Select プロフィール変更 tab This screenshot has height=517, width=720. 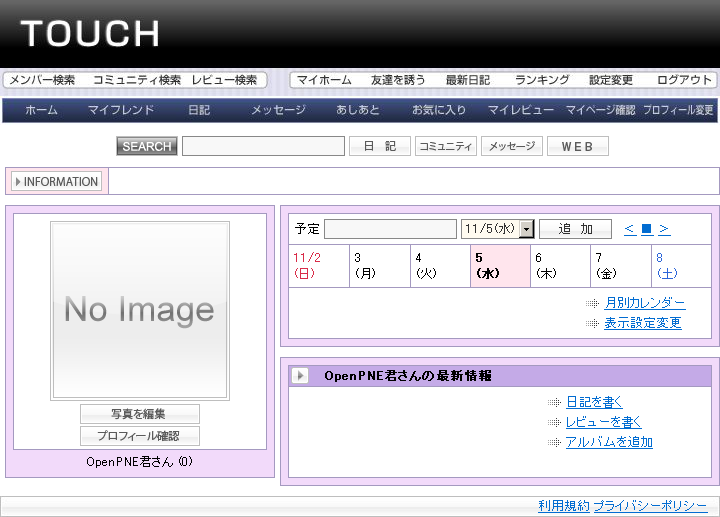678,110
